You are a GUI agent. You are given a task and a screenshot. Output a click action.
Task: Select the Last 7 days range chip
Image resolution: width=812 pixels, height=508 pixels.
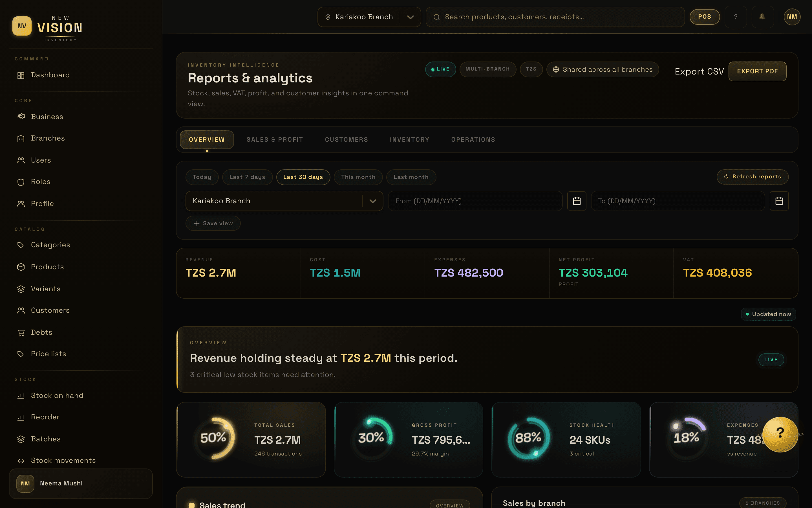[x=247, y=177]
